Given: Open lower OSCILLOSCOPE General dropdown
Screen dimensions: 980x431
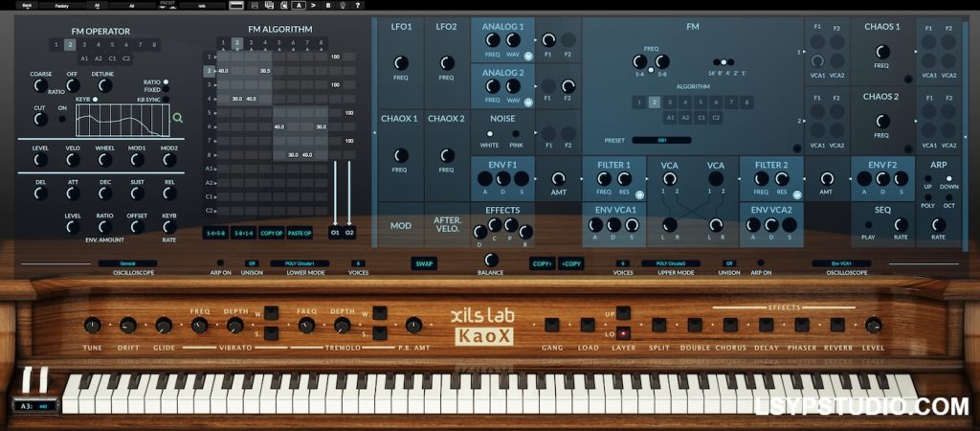Looking at the screenshot, I should 127,263.
